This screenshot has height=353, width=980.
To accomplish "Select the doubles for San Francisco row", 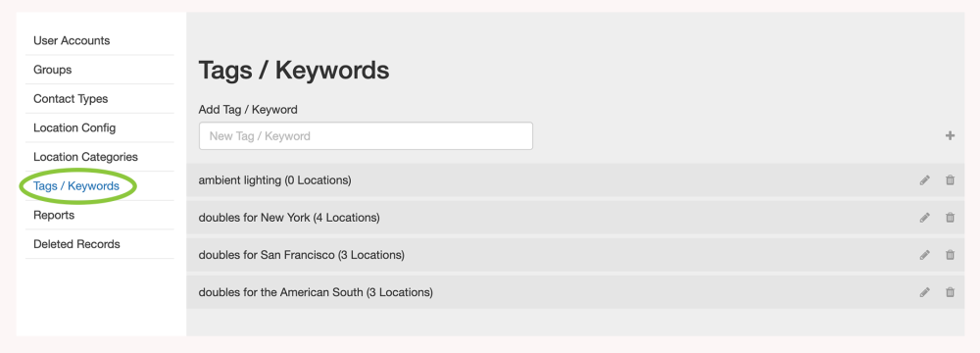I will coord(575,255).
